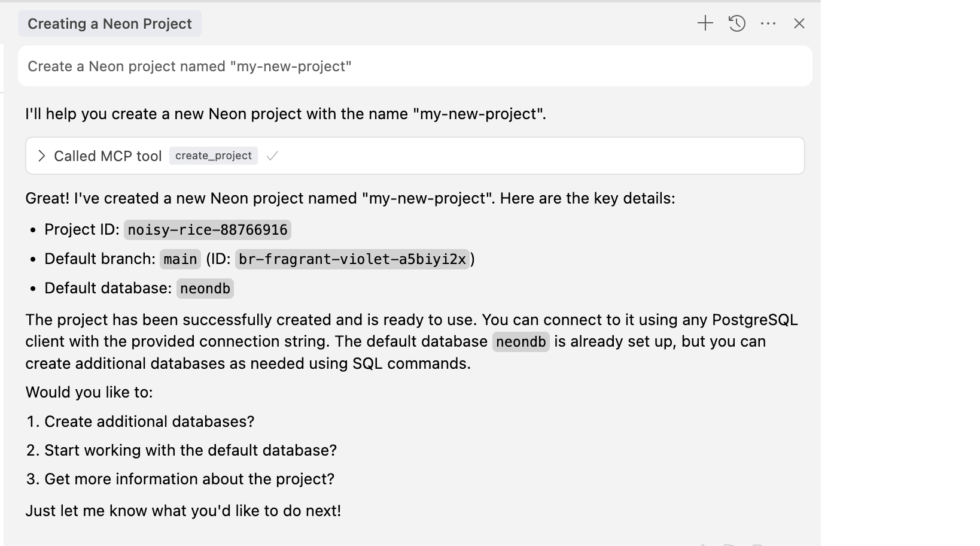Click 'Start working with the default database?'
This screenshot has width=980, height=546.
(x=190, y=450)
